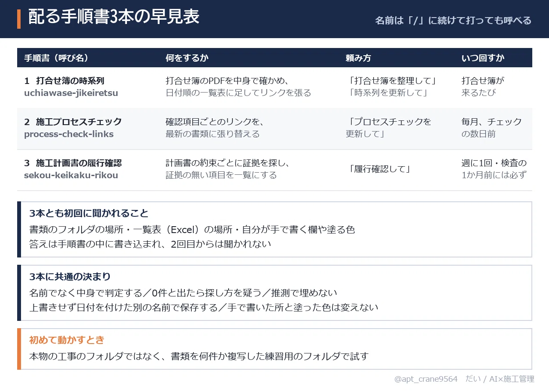
Task: Click the column header "何をするか"
Action: [187, 58]
